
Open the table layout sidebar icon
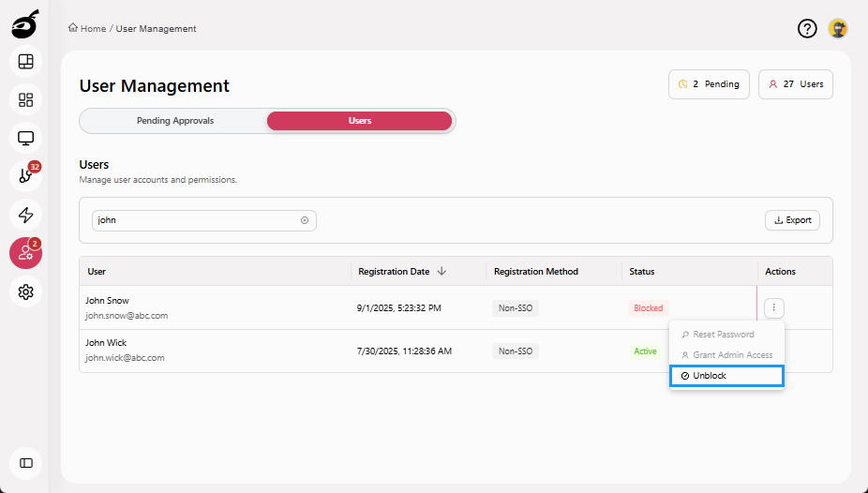click(x=26, y=62)
